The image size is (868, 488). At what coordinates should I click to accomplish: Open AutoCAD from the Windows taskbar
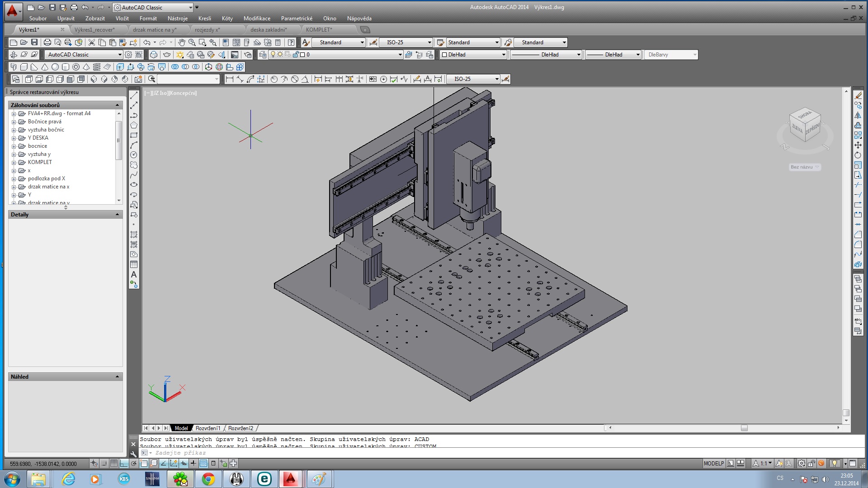[x=290, y=479]
